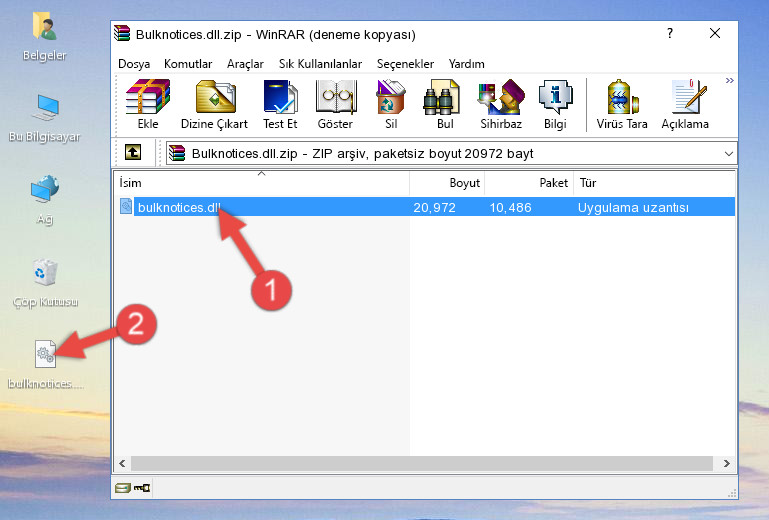Sort by the İsim column header

coord(262,183)
